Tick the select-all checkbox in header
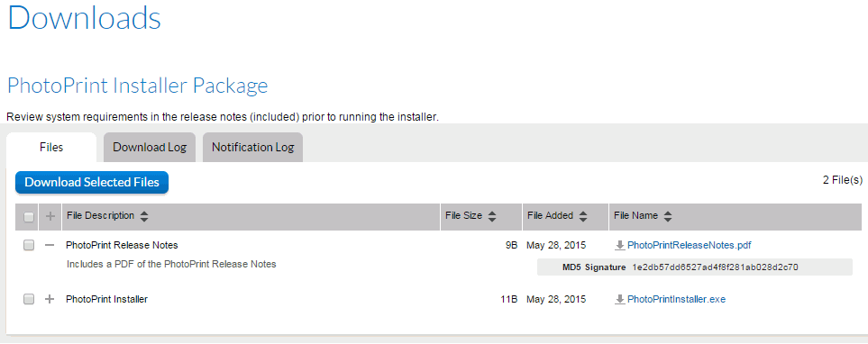Viewport: 868px width, 344px height. [x=29, y=217]
